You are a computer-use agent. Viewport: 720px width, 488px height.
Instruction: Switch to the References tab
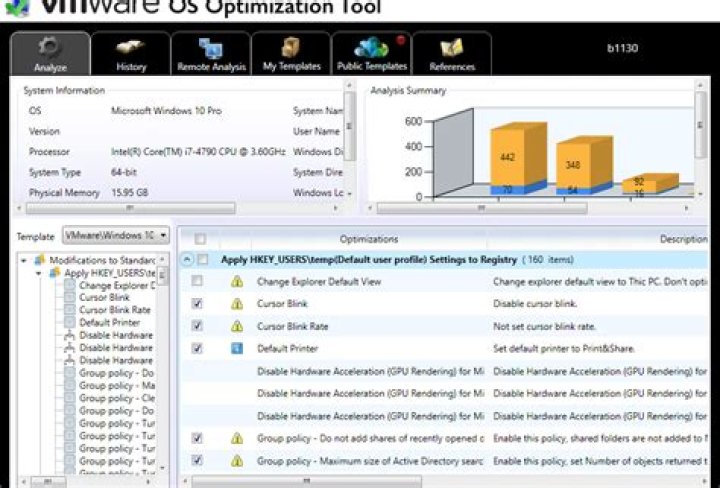point(452,54)
